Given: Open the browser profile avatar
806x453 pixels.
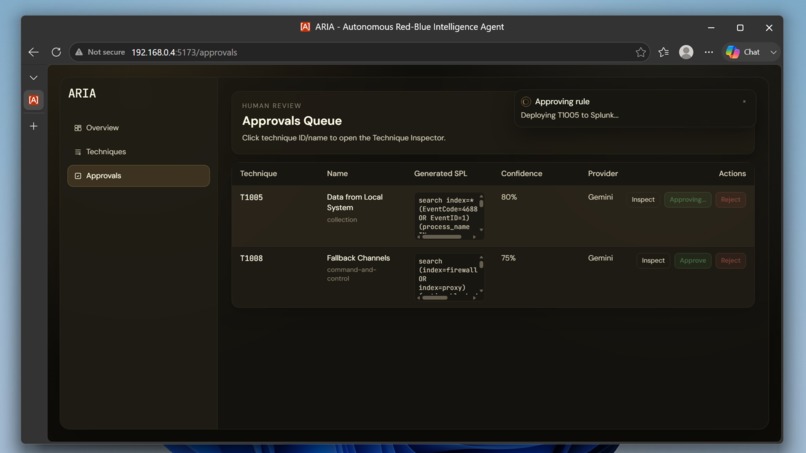Looking at the screenshot, I should [686, 52].
